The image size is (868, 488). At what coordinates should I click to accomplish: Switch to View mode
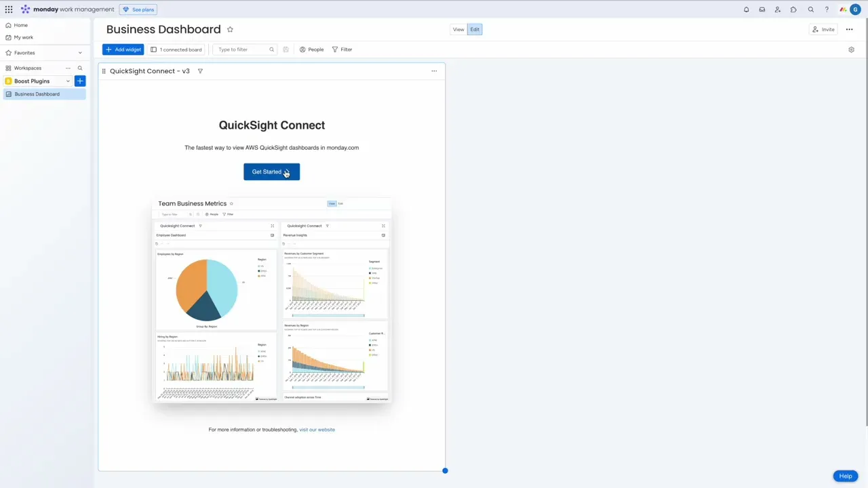458,29
